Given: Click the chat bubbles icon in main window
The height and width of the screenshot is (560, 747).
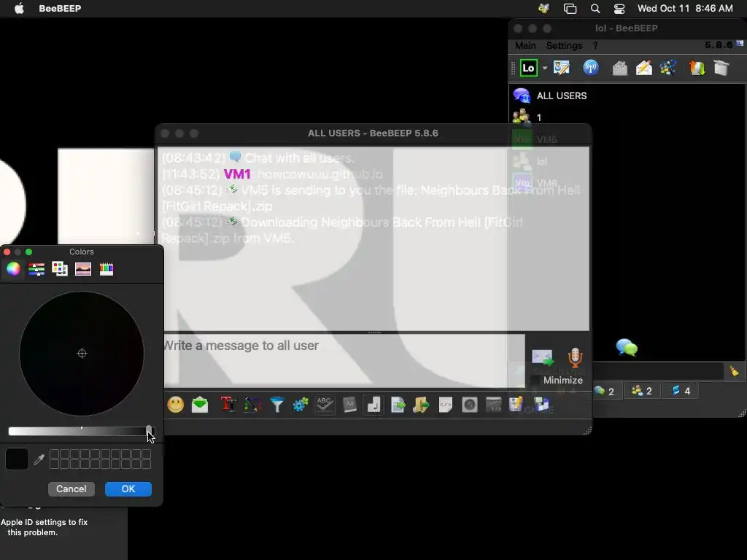Looking at the screenshot, I should [627, 348].
